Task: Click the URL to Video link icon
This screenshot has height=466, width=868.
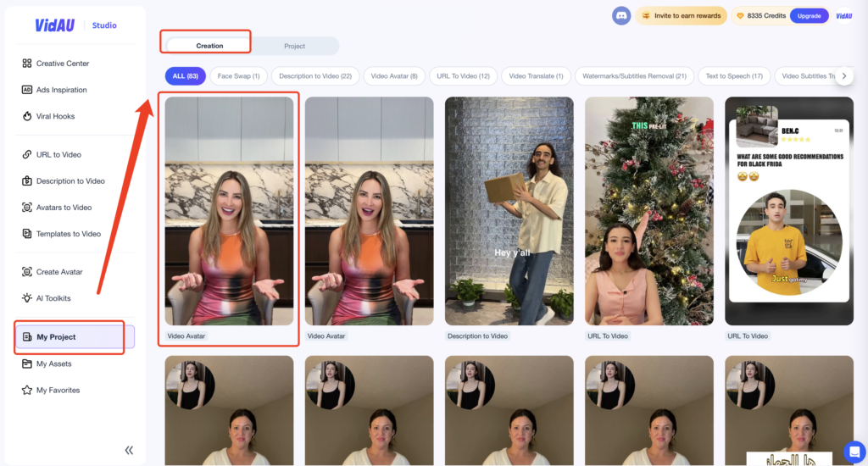Action: point(26,154)
